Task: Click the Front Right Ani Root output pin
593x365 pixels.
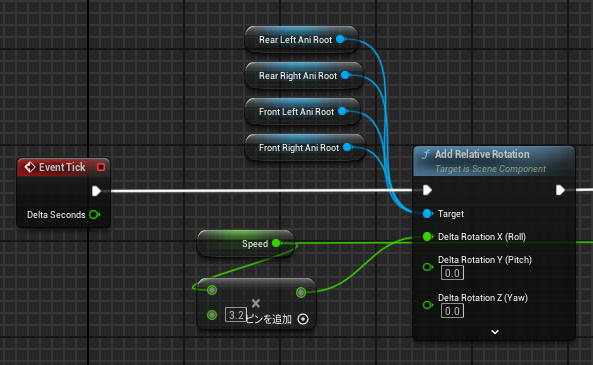Action: [347, 148]
